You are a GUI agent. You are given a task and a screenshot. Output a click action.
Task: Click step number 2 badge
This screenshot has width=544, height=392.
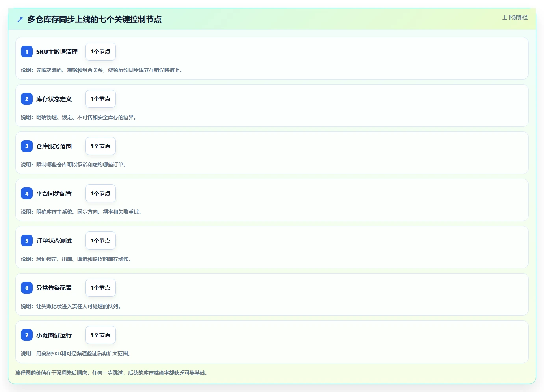[x=27, y=99]
